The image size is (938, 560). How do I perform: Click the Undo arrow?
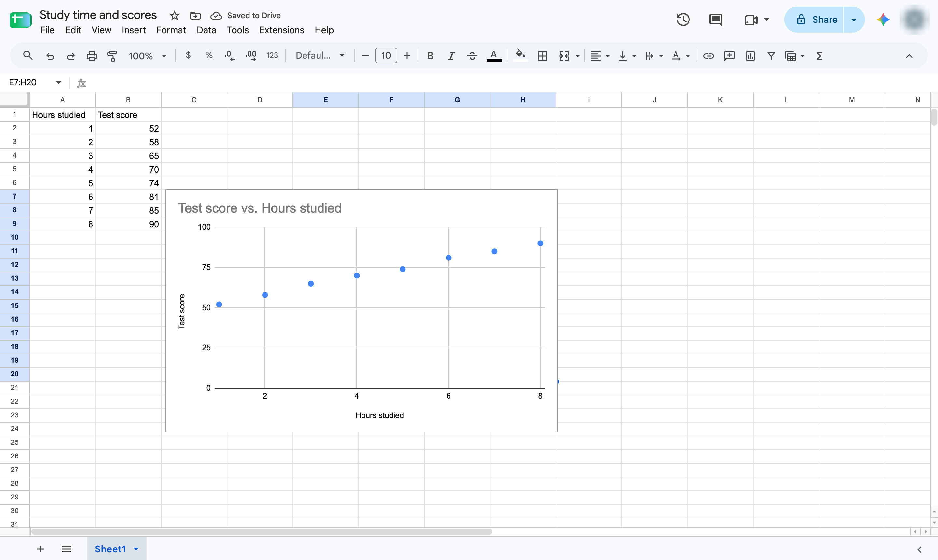50,56
